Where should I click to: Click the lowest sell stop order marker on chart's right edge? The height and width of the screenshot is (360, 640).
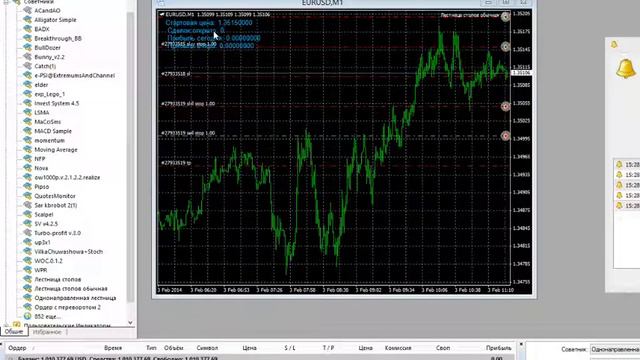click(x=505, y=136)
